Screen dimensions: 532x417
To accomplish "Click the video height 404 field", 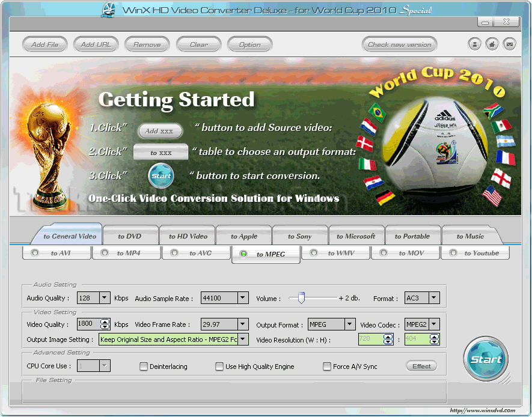I will tap(417, 339).
